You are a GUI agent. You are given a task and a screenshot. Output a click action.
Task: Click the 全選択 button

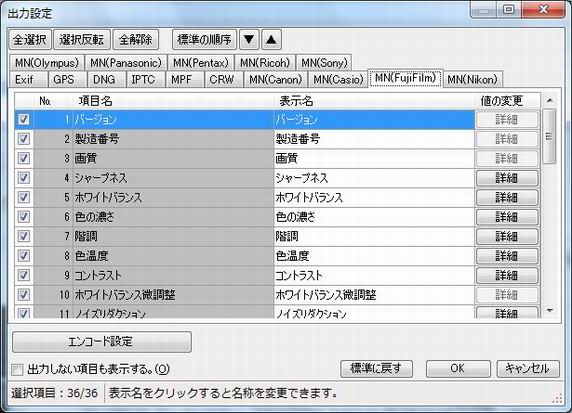pos(30,39)
